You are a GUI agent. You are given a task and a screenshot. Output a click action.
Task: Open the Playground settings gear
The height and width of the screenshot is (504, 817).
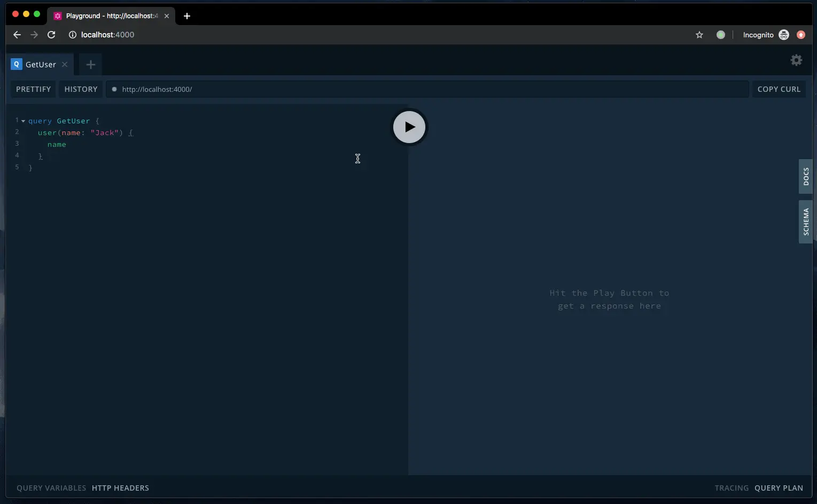point(796,60)
